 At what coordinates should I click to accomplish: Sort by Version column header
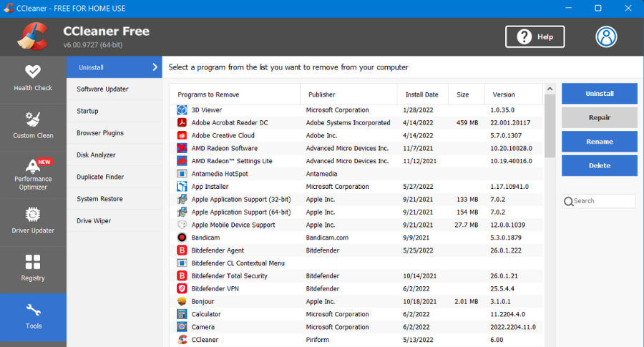tap(513, 94)
